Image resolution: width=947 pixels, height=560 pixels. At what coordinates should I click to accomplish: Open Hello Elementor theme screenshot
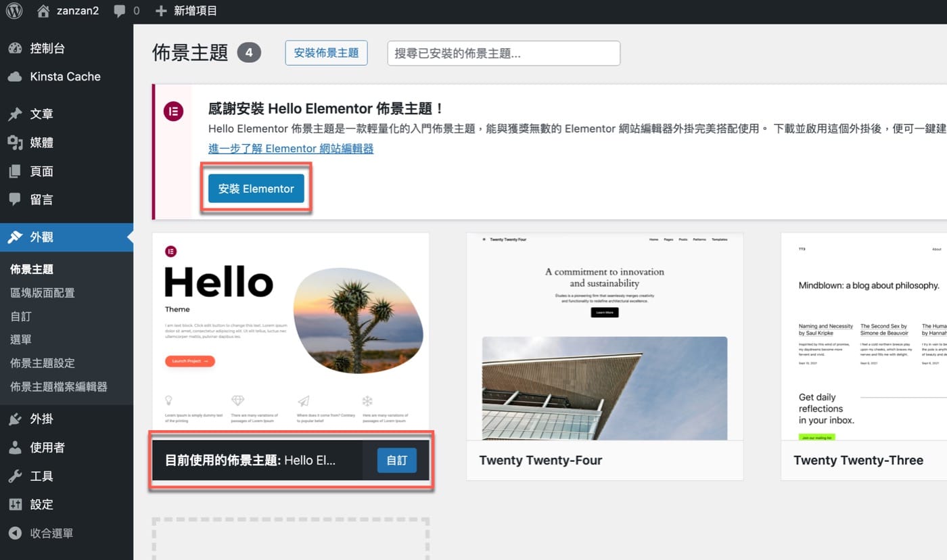point(291,336)
